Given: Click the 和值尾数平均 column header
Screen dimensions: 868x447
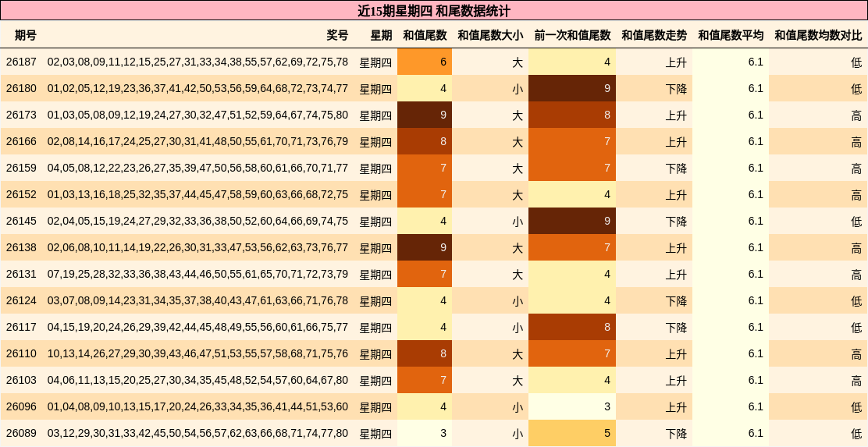Looking at the screenshot, I should [x=730, y=35].
